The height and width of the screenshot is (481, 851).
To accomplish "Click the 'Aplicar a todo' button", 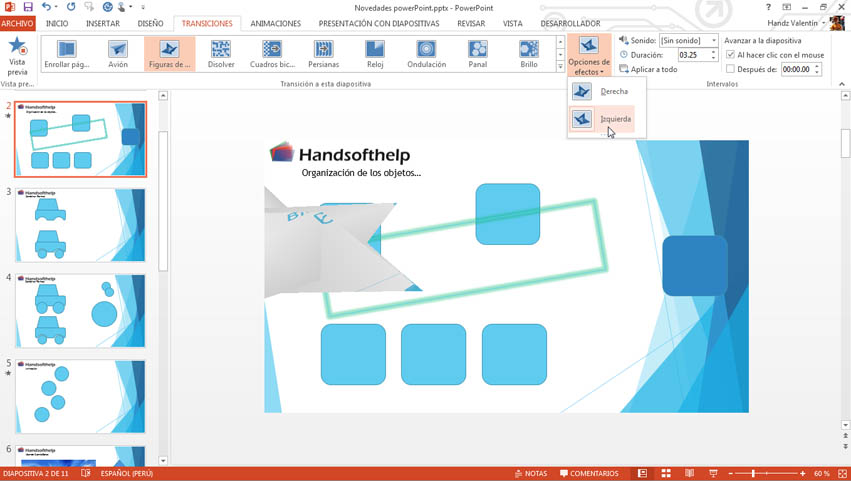I will click(x=648, y=69).
